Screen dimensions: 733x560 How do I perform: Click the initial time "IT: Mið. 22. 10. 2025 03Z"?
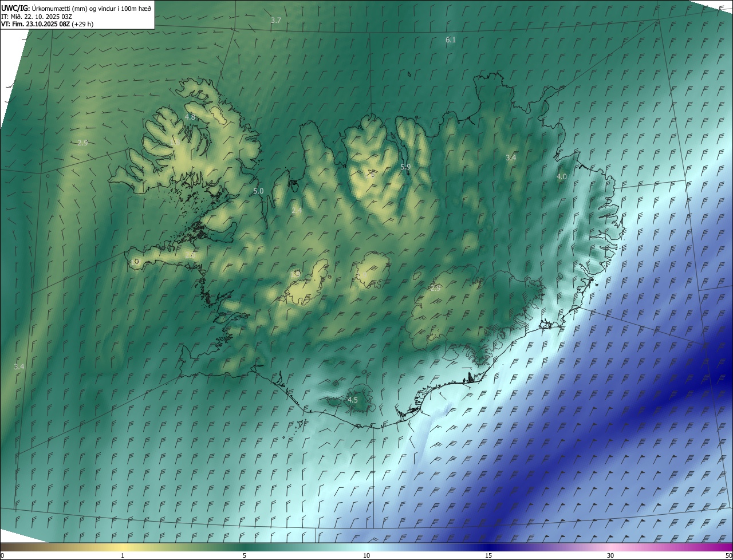(37, 16)
